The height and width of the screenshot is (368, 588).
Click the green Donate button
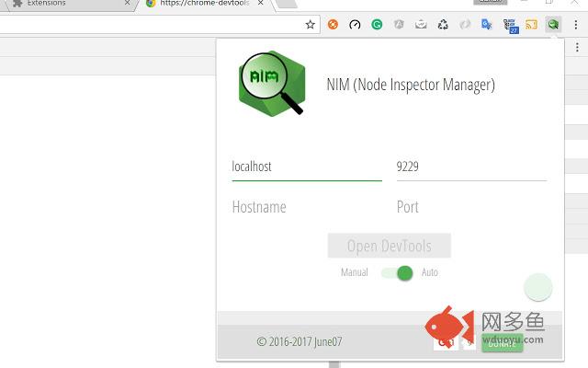point(502,343)
